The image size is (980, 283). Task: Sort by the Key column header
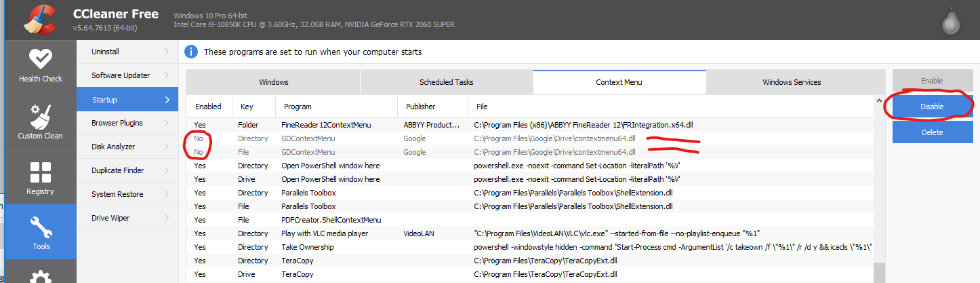[x=254, y=107]
